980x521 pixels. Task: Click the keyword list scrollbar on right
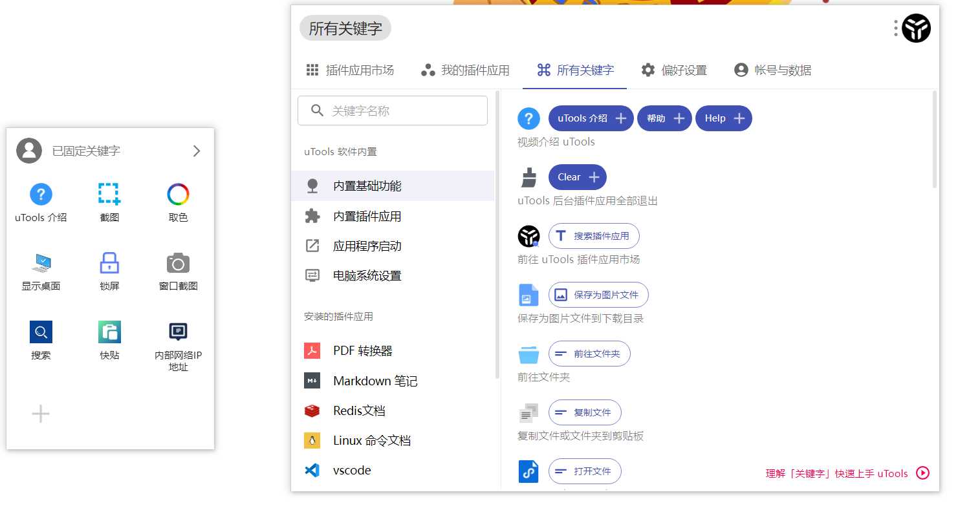click(935, 139)
